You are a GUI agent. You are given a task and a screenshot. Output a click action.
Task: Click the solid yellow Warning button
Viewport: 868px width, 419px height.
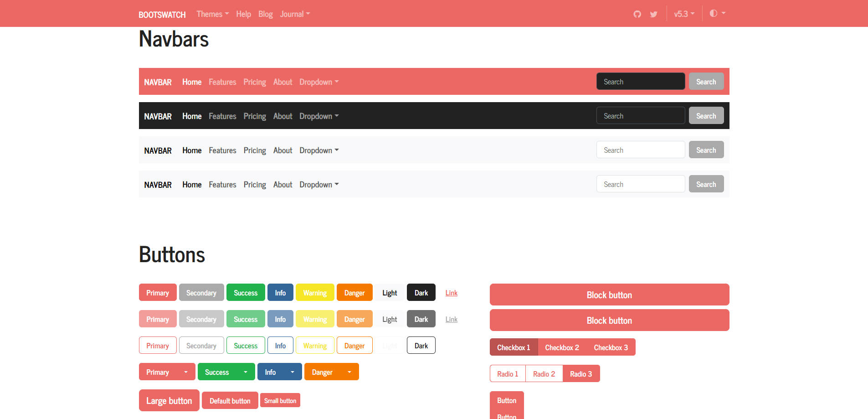point(315,293)
